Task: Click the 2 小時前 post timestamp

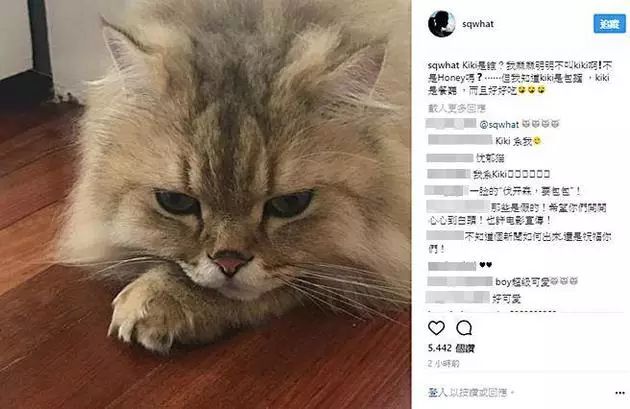Action: 443,364
